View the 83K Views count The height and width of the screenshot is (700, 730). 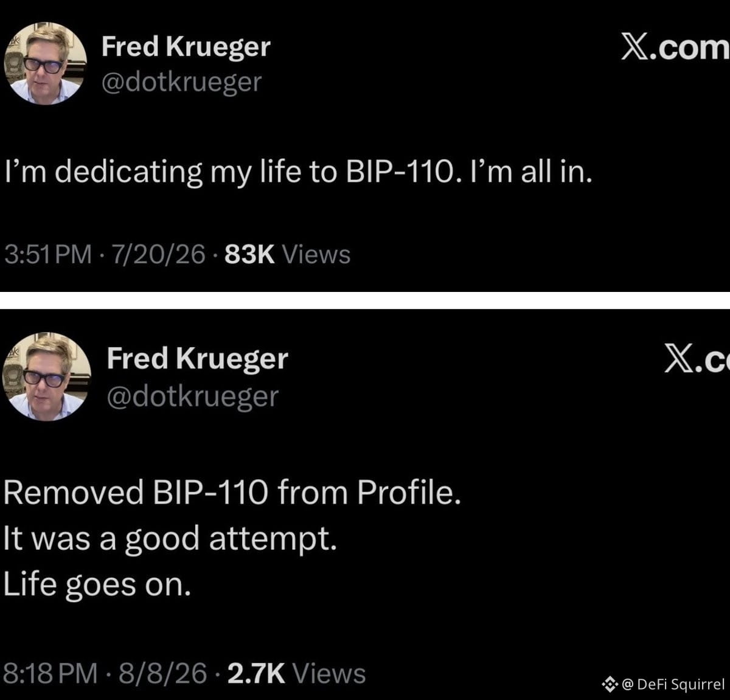287,254
